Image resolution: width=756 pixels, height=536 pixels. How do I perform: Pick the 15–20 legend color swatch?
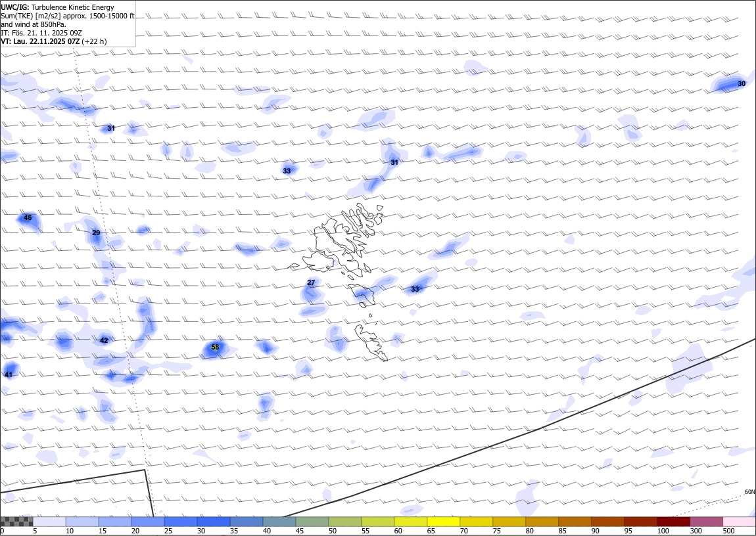(x=115, y=522)
